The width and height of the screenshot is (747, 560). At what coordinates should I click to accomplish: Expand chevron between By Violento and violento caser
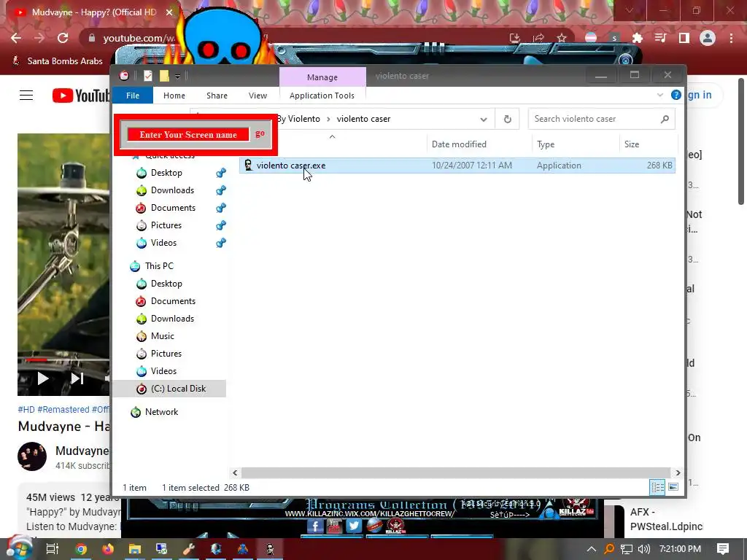(328, 119)
